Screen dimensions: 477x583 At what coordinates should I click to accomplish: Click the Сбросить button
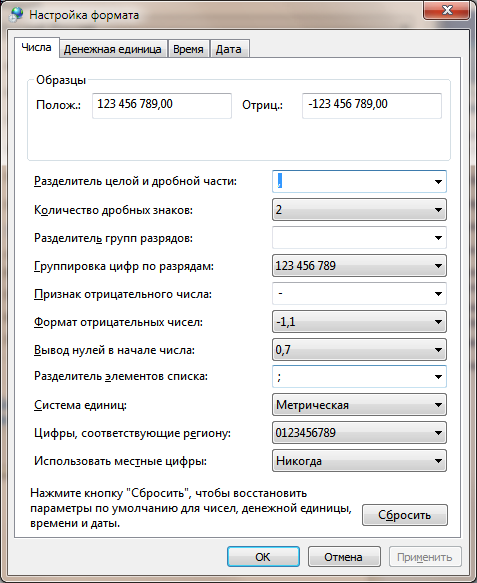click(x=405, y=515)
